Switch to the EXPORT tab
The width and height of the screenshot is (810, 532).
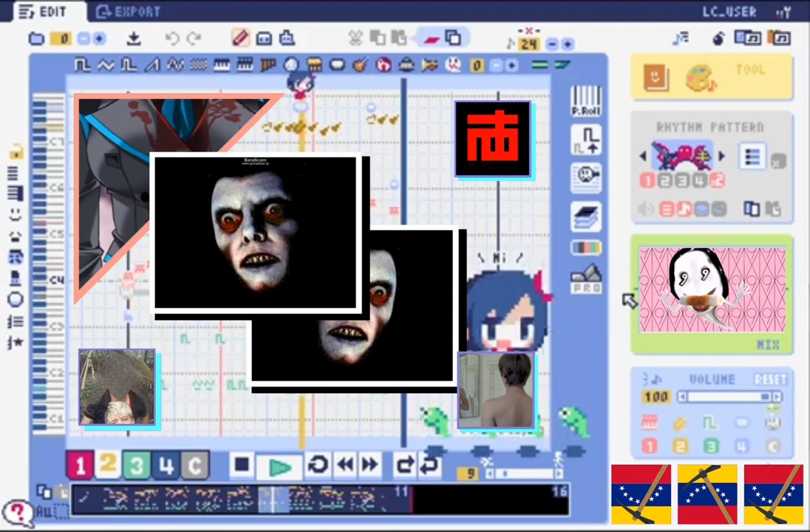point(129,11)
